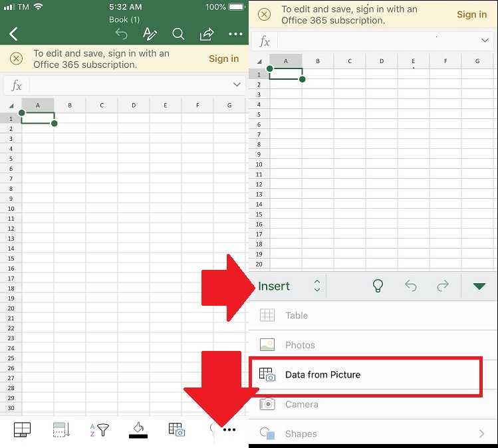Viewport: 498px width, 448px height.
Task: Open the bottom toolbar three-dot more button
Action: pyautogui.click(x=229, y=430)
